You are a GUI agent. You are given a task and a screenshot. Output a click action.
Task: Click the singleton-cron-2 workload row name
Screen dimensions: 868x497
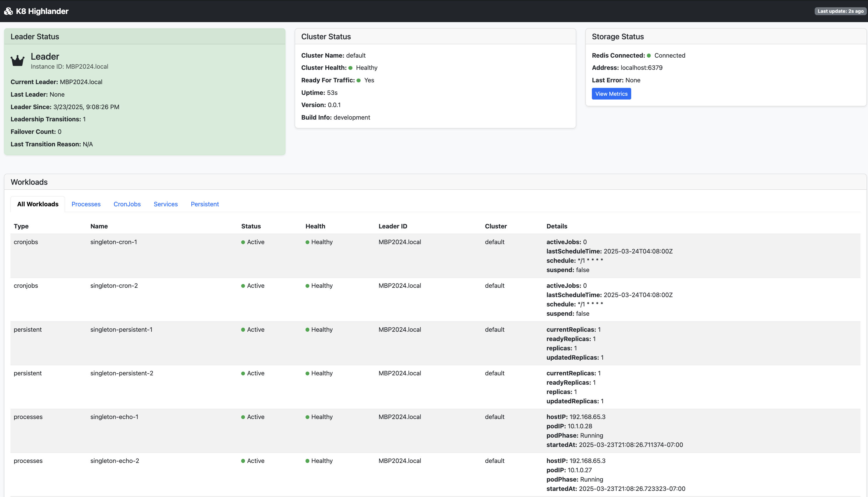114,286
